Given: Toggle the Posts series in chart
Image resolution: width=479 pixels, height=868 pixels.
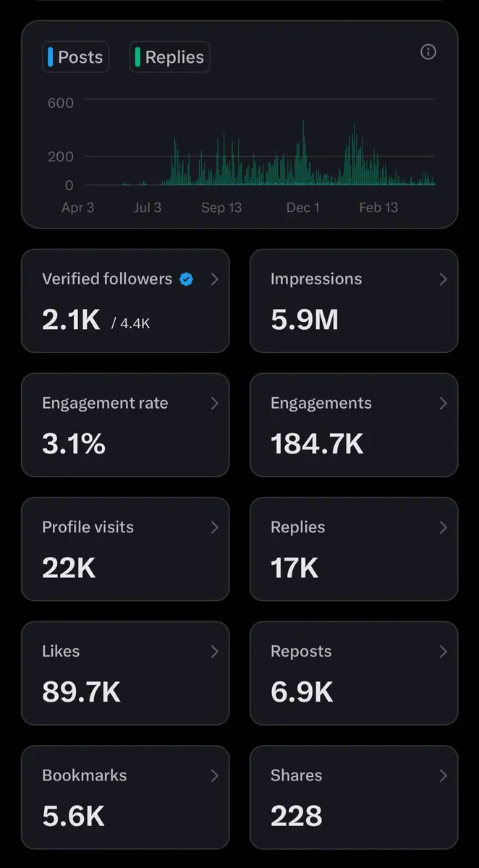Looking at the screenshot, I should pyautogui.click(x=75, y=57).
